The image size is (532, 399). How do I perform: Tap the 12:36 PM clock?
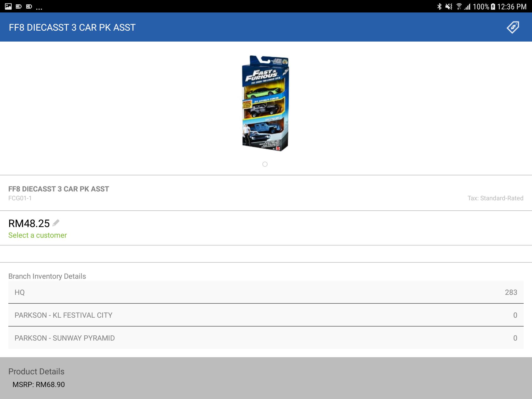512,6
